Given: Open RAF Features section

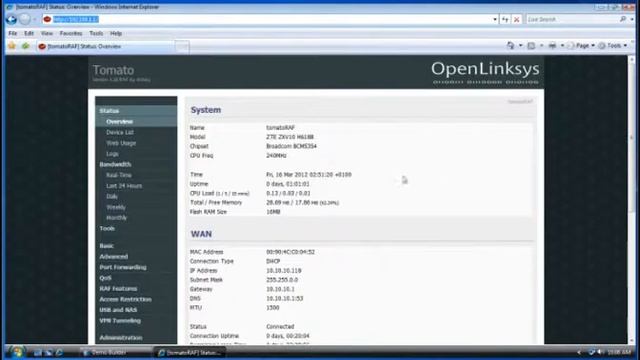Looking at the screenshot, I should point(118,289).
